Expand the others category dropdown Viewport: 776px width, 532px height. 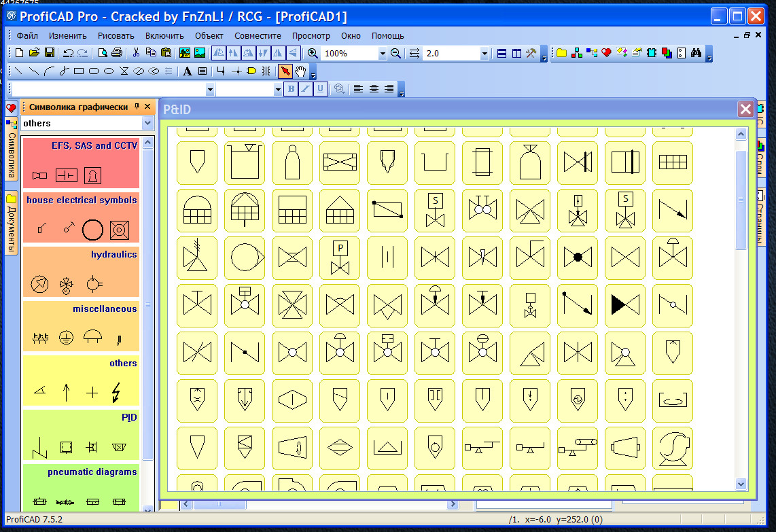coord(147,123)
